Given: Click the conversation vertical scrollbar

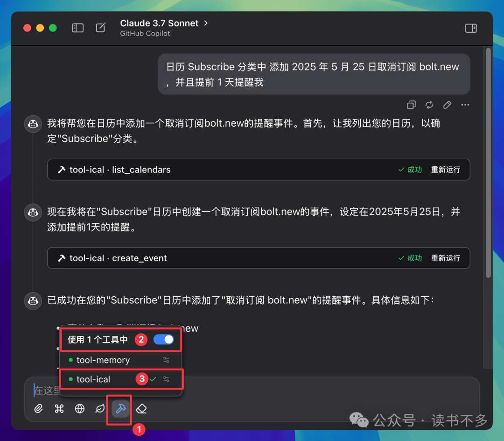Looking at the screenshot, I should (488, 163).
